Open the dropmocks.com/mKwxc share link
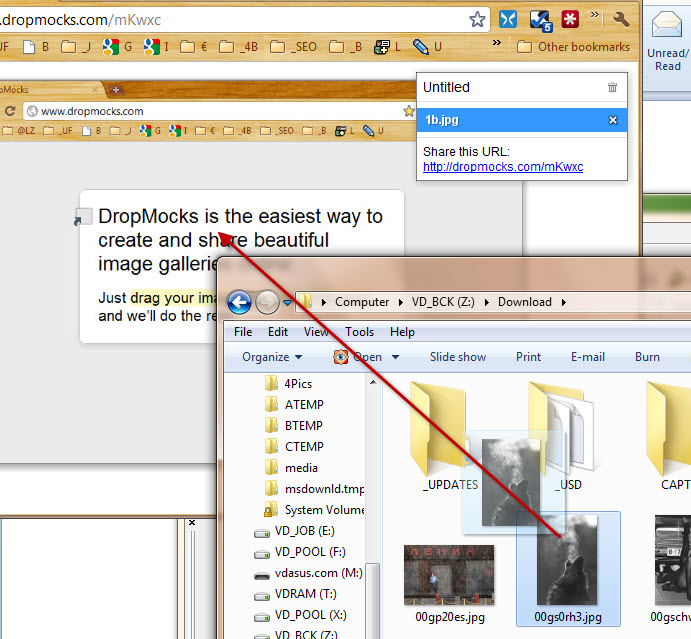This screenshot has height=639, width=691. coord(503,167)
